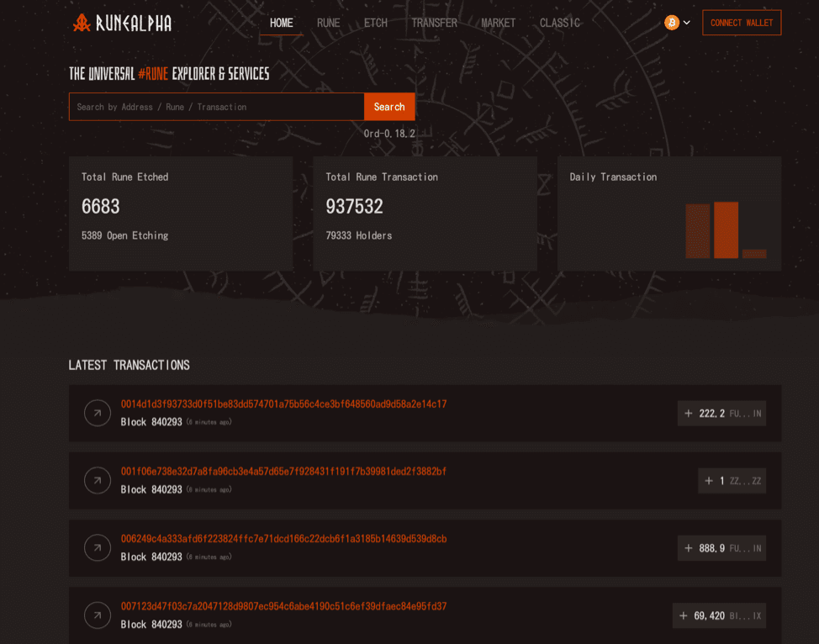Image resolution: width=819 pixels, height=644 pixels.
Task: Click plus icon beside 222.2 amount
Action: 689,413
